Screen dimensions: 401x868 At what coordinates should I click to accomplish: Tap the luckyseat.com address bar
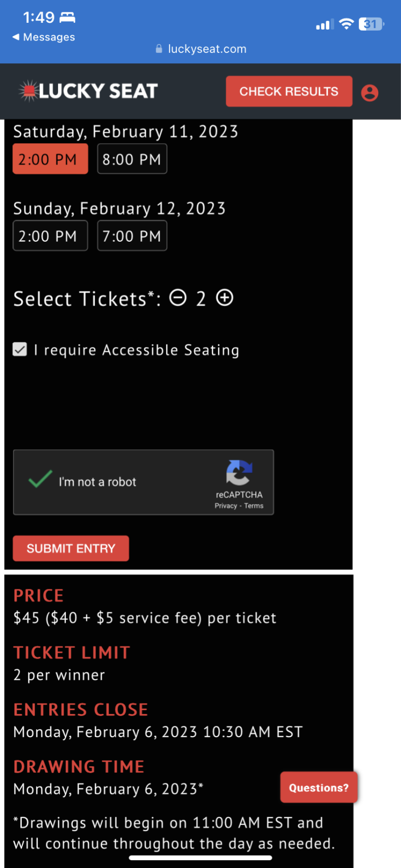tap(201, 49)
